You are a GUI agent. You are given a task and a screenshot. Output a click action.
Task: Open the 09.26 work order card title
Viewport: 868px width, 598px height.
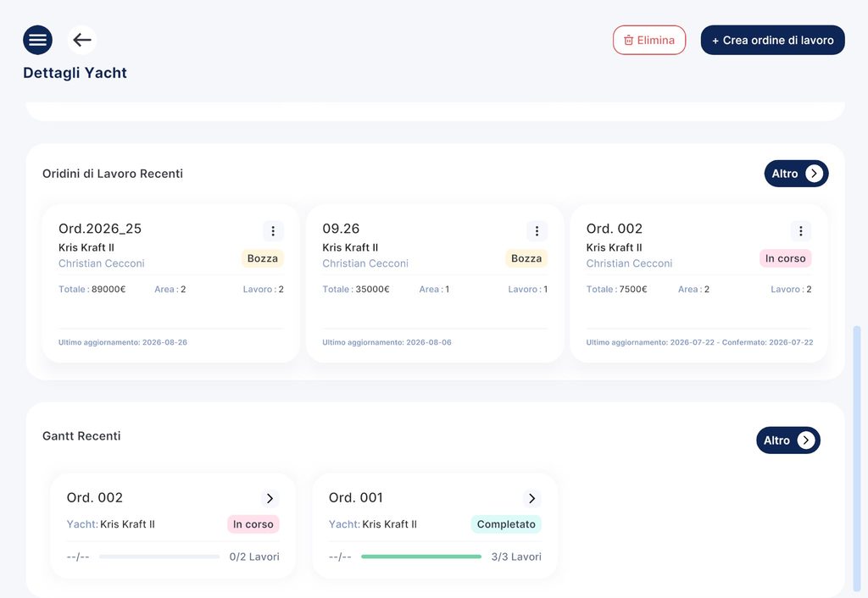[341, 229]
